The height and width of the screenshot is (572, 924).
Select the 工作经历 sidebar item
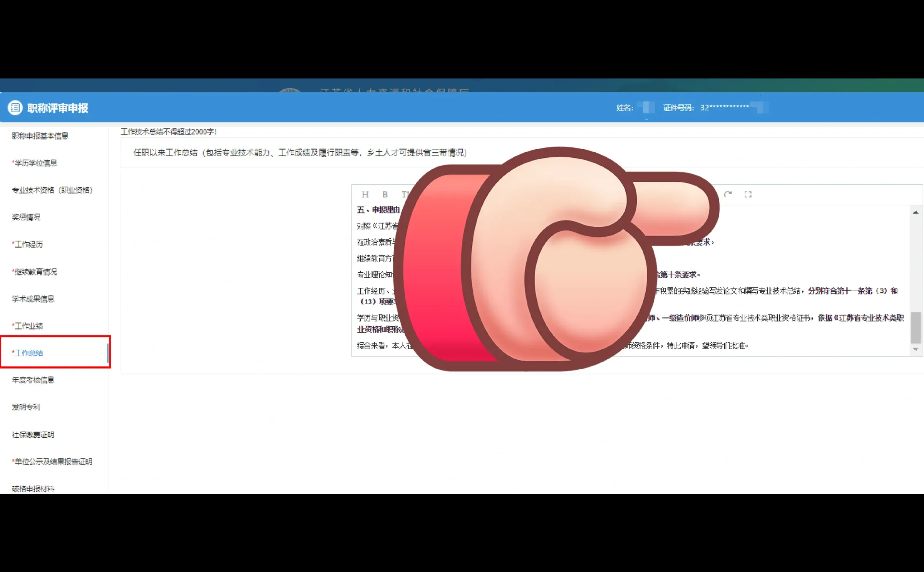(x=29, y=244)
